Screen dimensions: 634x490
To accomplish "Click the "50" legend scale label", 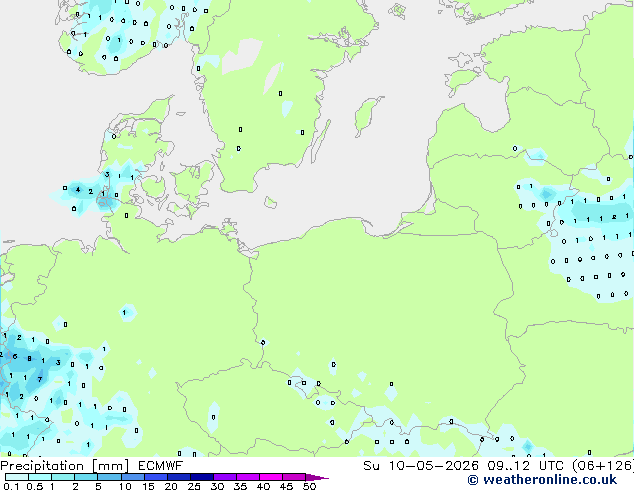I will pyautogui.click(x=309, y=486).
